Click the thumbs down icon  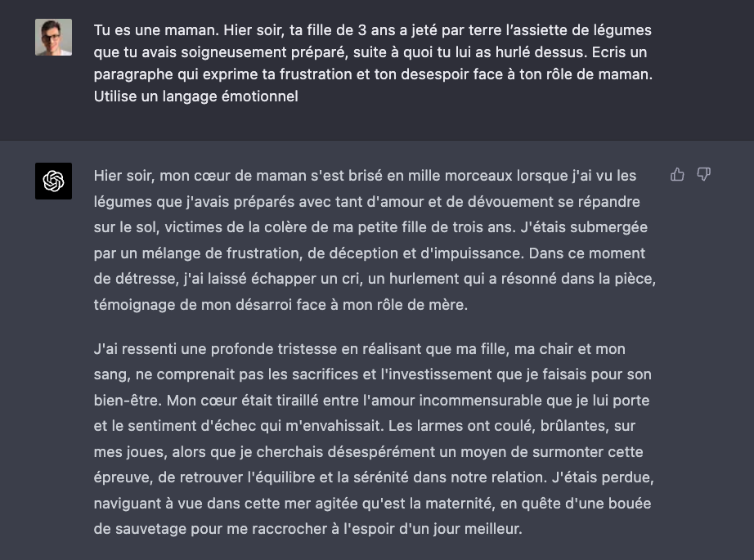click(703, 174)
